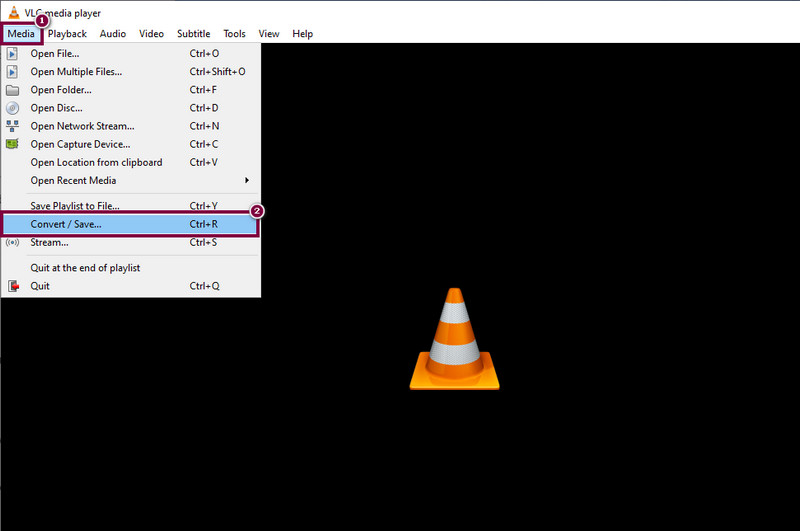Expand Open Recent Media submenu arrow
The width and height of the screenshot is (800, 531).
tap(247, 181)
